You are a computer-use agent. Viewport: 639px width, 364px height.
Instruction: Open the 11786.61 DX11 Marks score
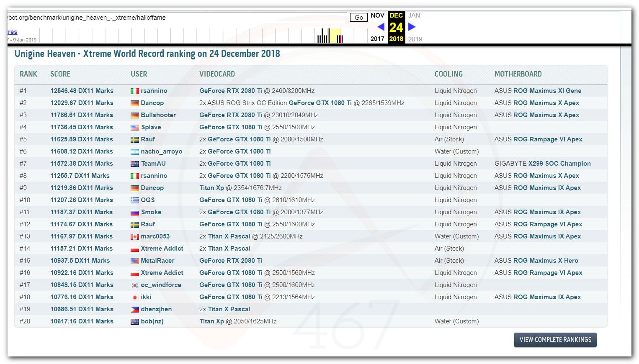82,115
